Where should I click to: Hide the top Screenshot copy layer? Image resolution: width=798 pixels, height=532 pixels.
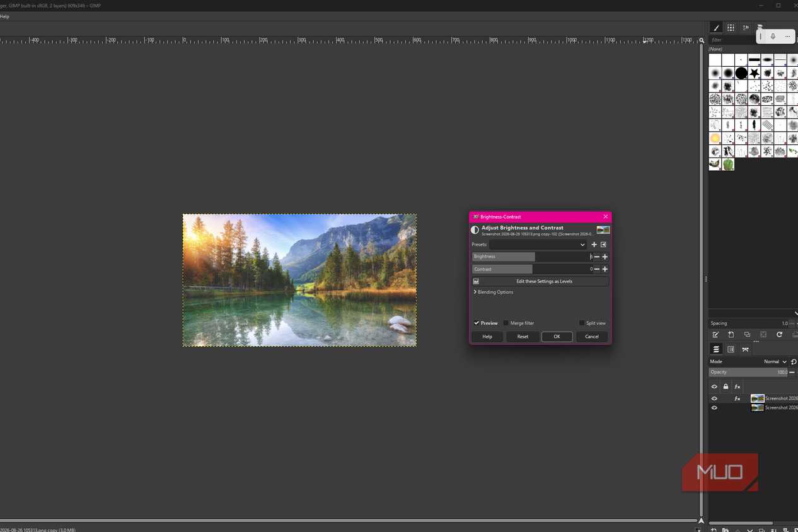pyautogui.click(x=714, y=398)
